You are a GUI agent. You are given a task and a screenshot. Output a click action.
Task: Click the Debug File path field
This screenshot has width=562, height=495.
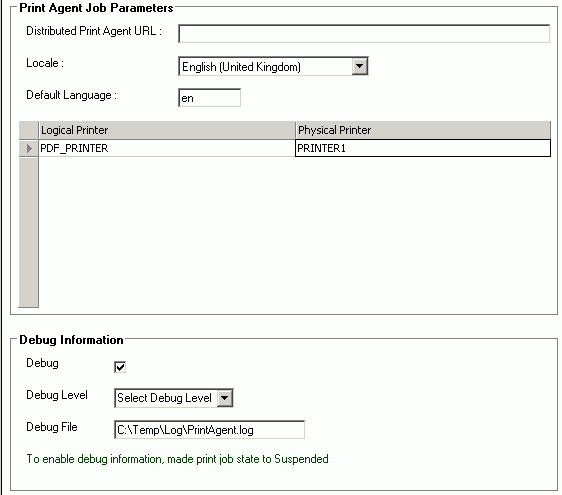point(209,430)
